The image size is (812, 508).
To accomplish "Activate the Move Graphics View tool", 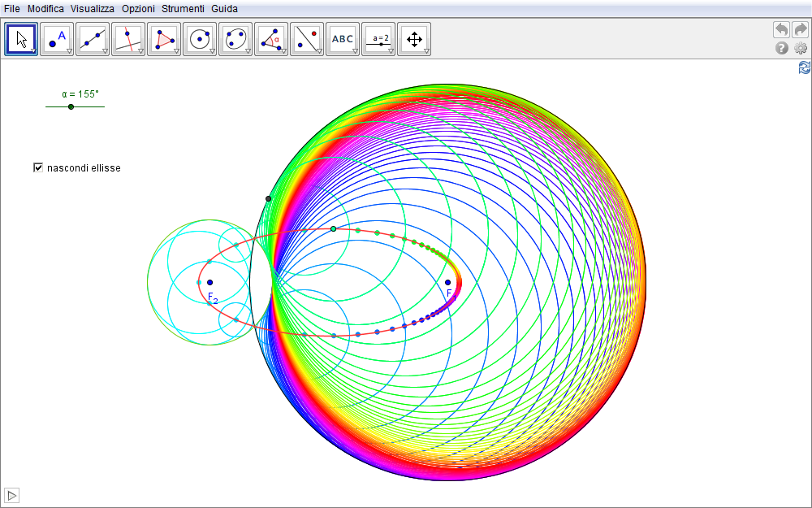I will [414, 38].
